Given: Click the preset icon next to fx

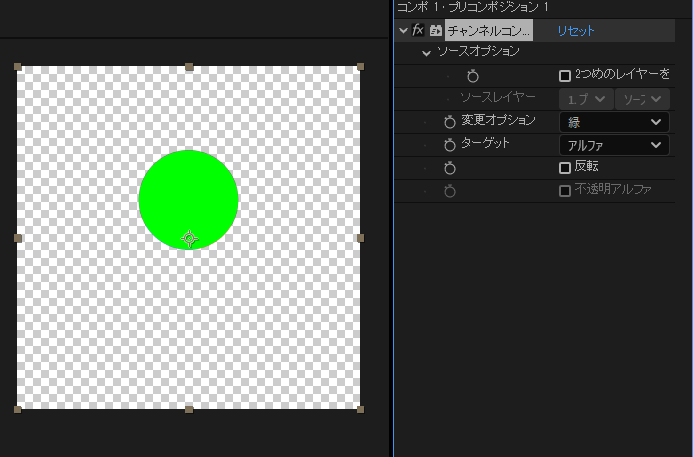Looking at the screenshot, I should click(x=436, y=31).
